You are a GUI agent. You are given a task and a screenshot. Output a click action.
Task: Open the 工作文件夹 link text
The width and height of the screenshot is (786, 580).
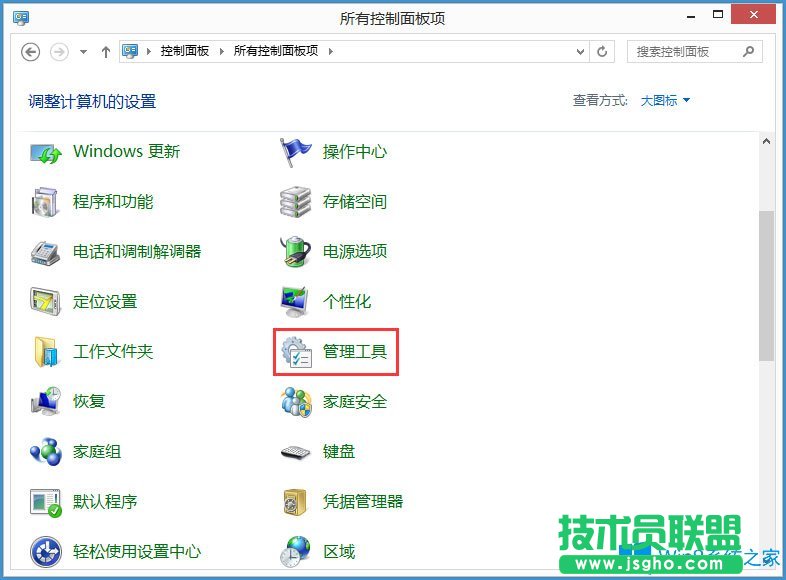click(x=113, y=351)
